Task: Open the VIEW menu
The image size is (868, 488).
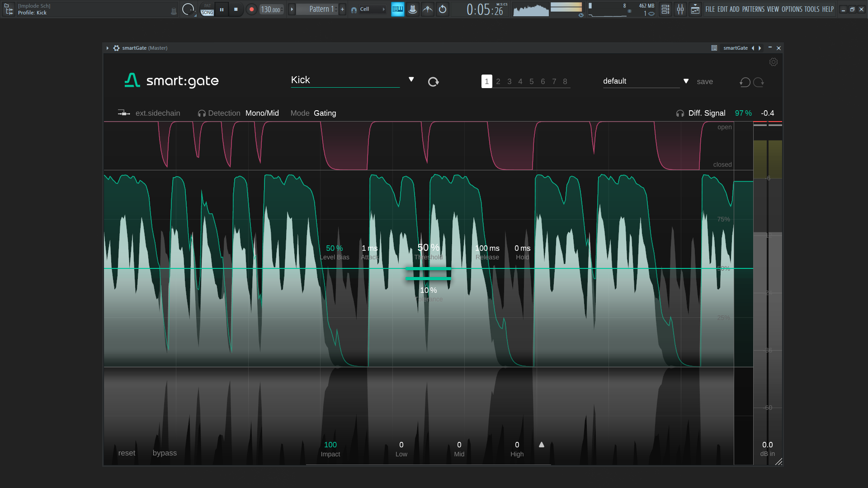Action: 773,9
